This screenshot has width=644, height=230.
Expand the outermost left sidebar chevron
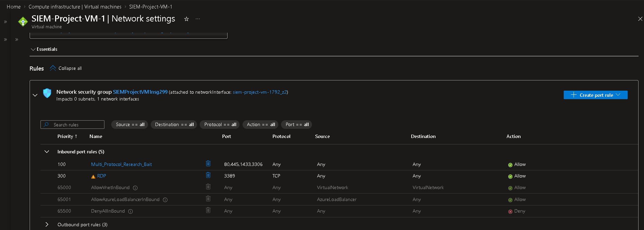tap(5, 22)
